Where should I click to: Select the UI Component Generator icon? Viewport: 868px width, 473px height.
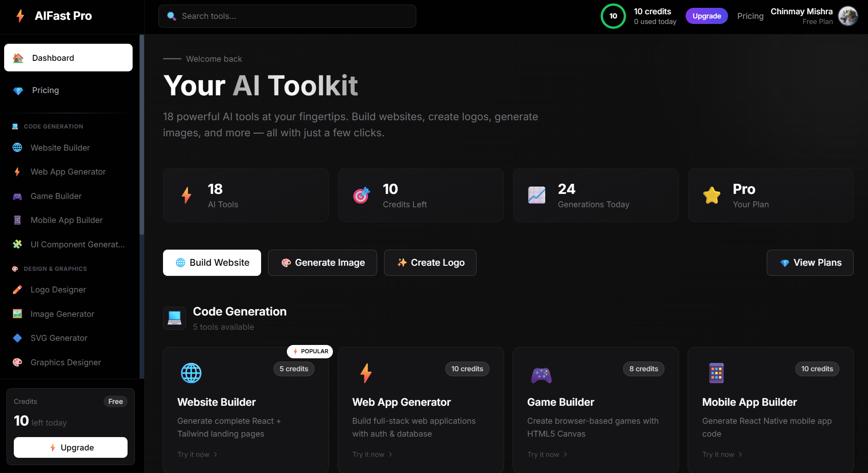click(17, 244)
